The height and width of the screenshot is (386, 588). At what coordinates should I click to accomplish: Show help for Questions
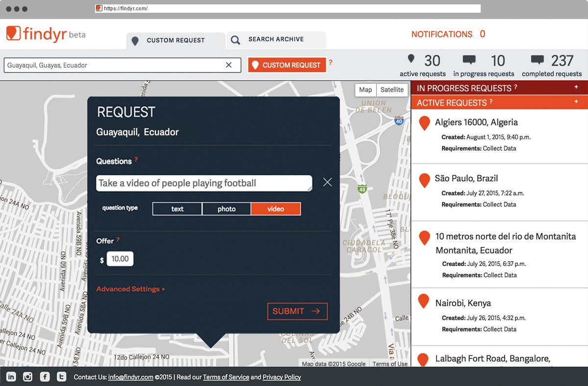point(136,160)
